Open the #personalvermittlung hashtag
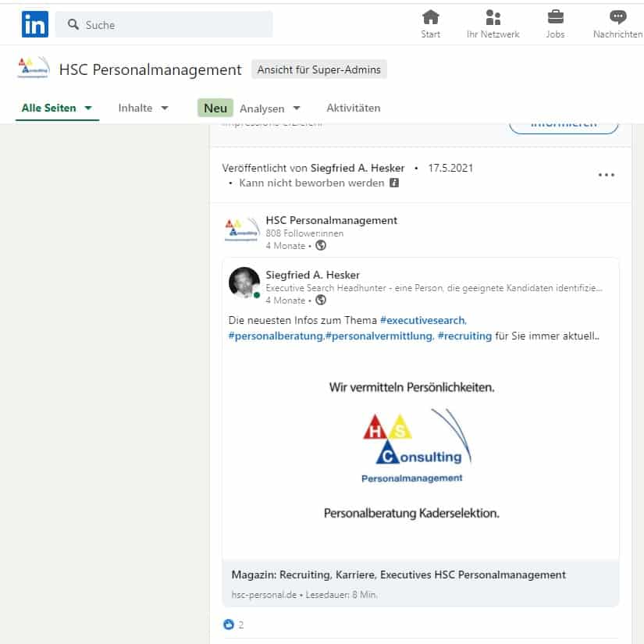 pos(379,336)
